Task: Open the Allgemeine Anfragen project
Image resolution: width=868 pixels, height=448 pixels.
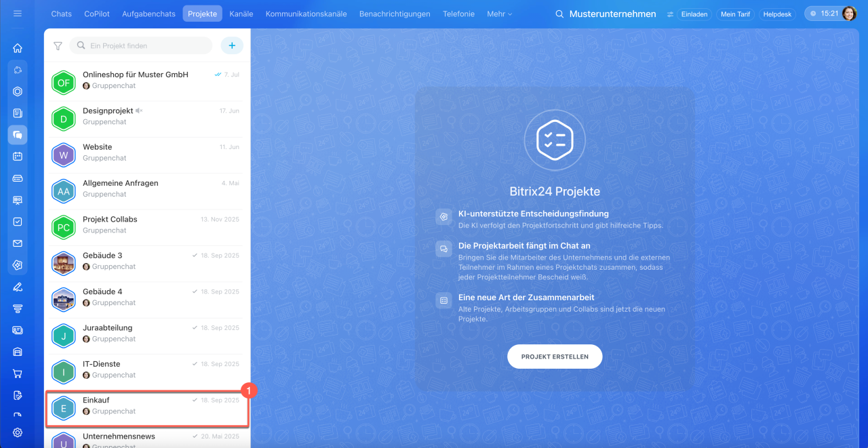Action: [x=148, y=191]
